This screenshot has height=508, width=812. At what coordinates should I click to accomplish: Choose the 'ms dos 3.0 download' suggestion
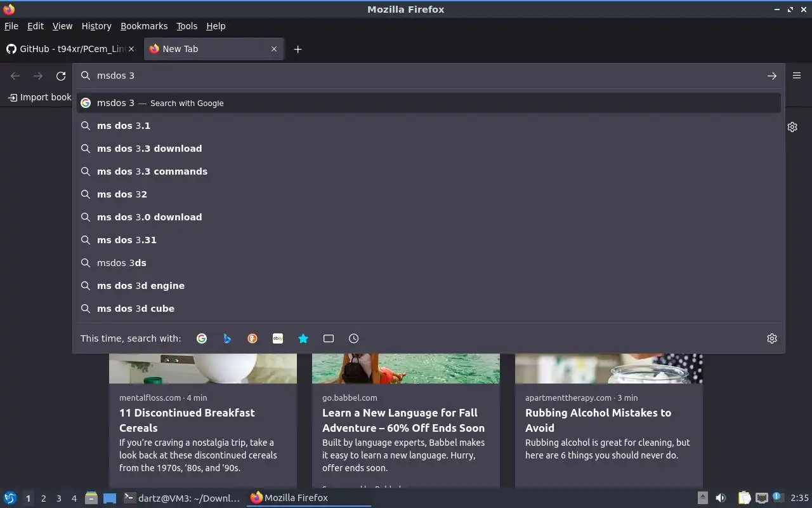(x=429, y=217)
